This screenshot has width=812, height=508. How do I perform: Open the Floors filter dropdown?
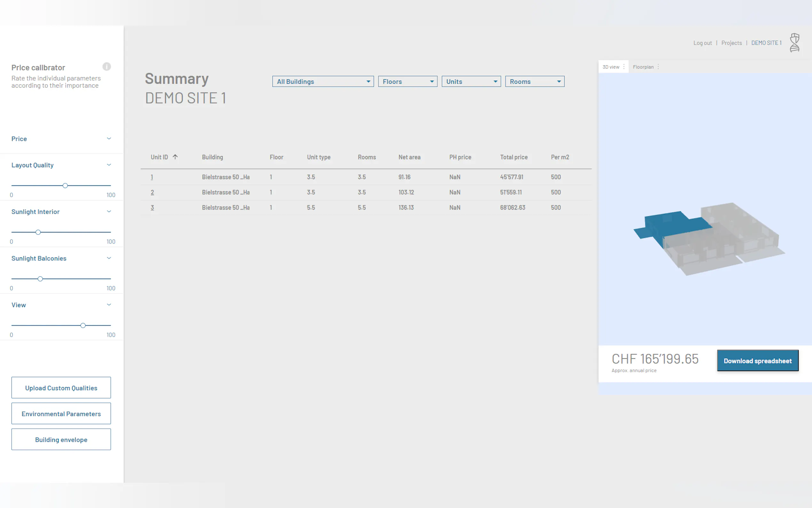click(407, 82)
